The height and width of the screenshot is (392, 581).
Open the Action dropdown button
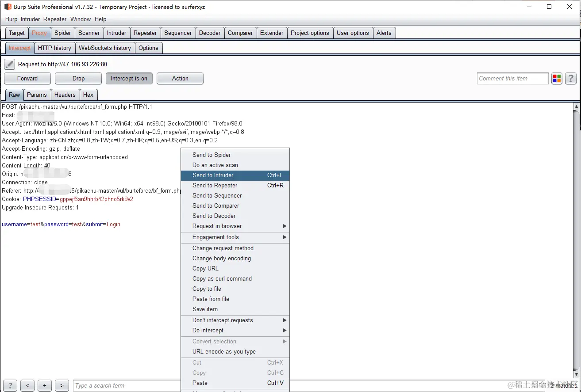click(x=180, y=78)
